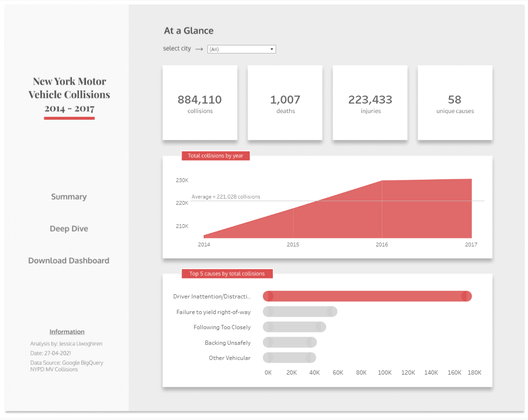The width and height of the screenshot is (528, 420).
Task: Open the select city dropdown
Action: 242,49
